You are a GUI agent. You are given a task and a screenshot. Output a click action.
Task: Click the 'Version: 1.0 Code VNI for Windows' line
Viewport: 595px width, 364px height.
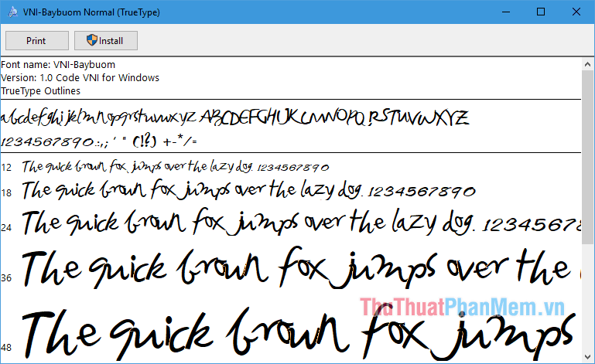[80, 78]
